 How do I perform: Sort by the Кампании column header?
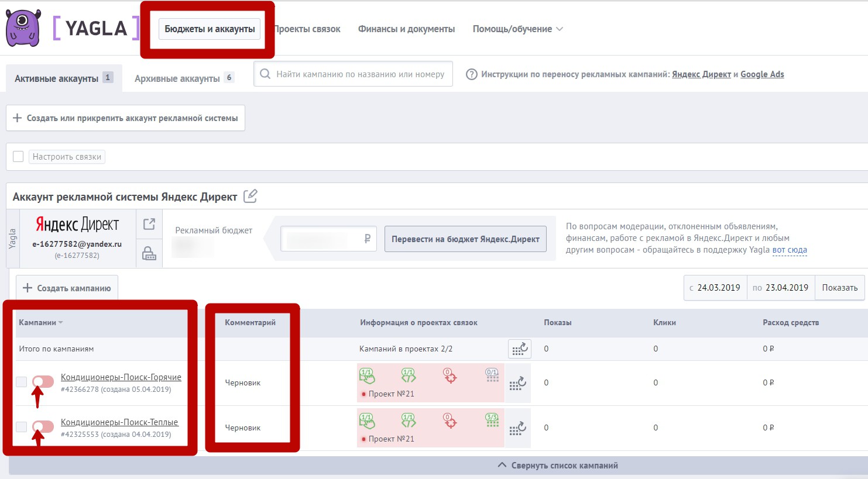tap(40, 322)
